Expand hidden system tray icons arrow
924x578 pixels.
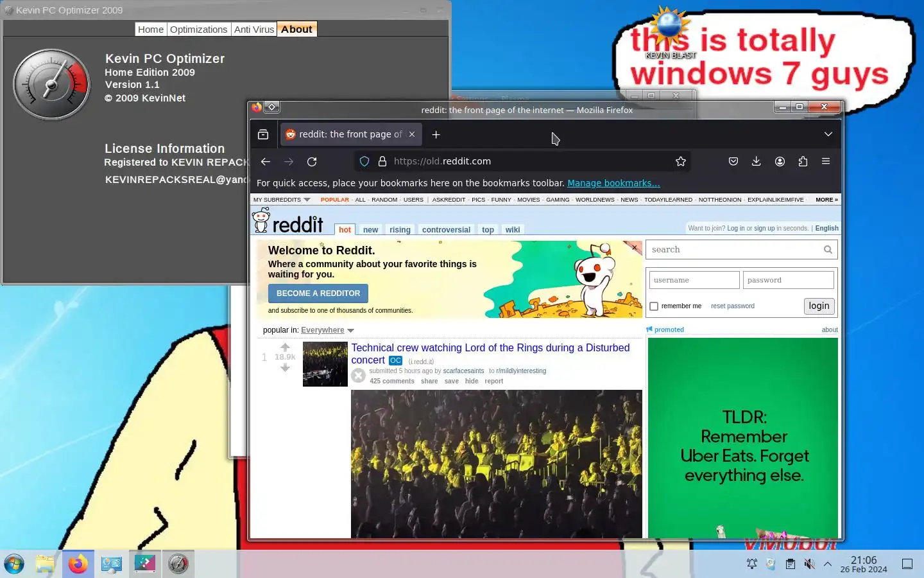(x=828, y=564)
